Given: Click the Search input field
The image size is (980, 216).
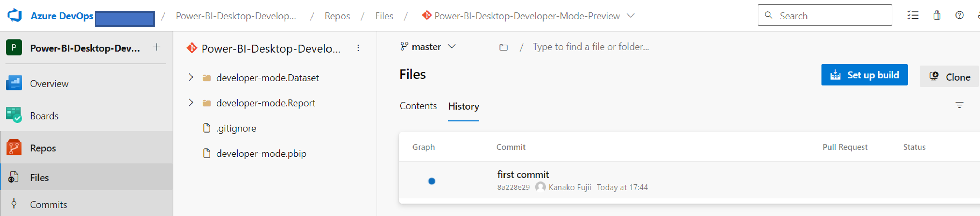Looking at the screenshot, I should (x=829, y=16).
